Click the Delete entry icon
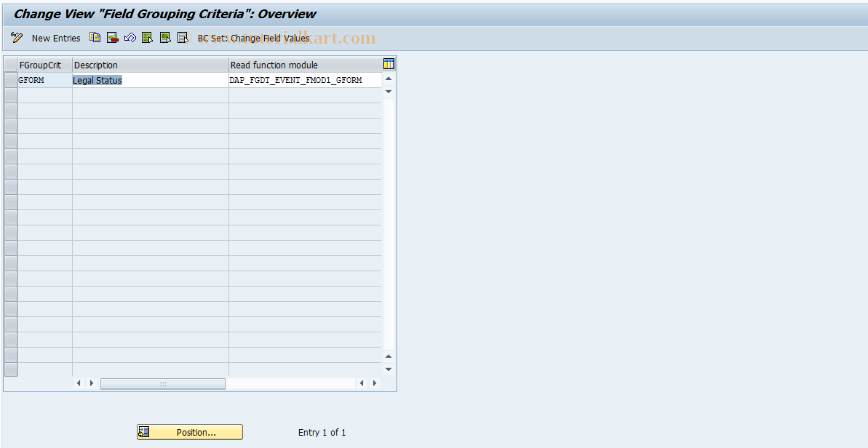 (x=112, y=38)
